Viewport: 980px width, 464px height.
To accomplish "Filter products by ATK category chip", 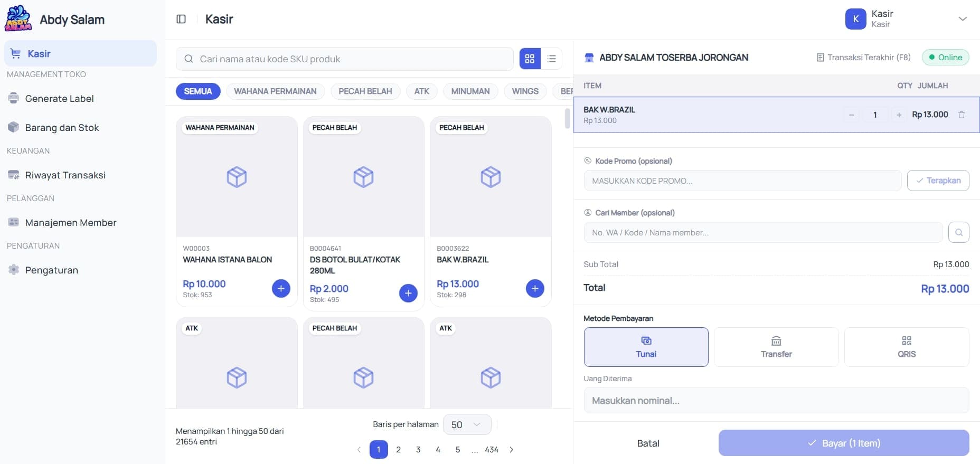I will pyautogui.click(x=422, y=91).
